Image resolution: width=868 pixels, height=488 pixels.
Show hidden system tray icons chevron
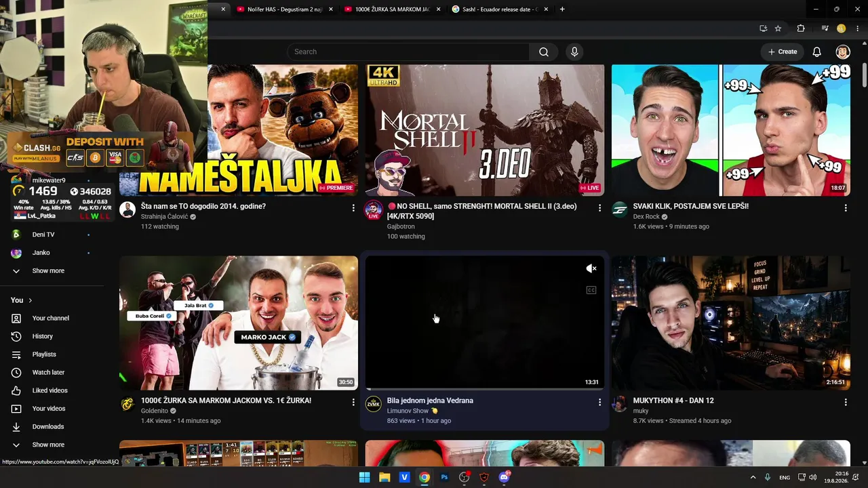753,477
